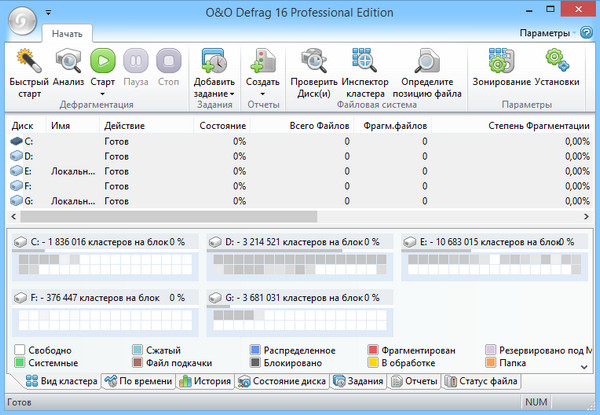Click the G: drive name Локальн... cell
600x415 pixels.
click(x=73, y=201)
